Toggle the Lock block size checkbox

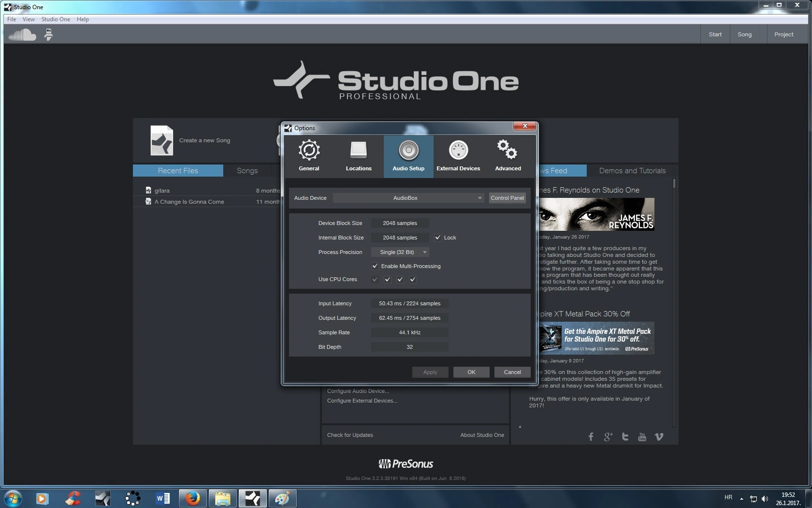point(437,238)
